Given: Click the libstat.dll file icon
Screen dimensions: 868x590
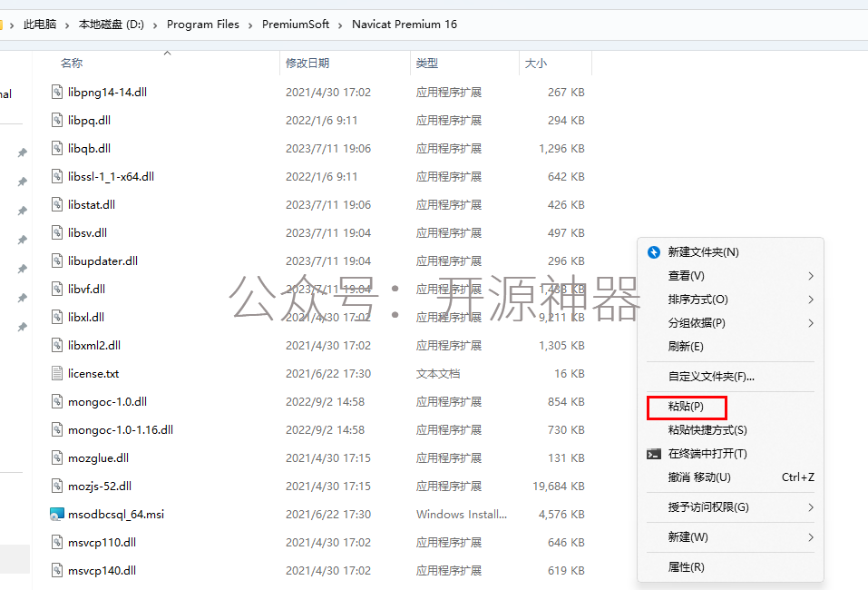Looking at the screenshot, I should tap(57, 204).
